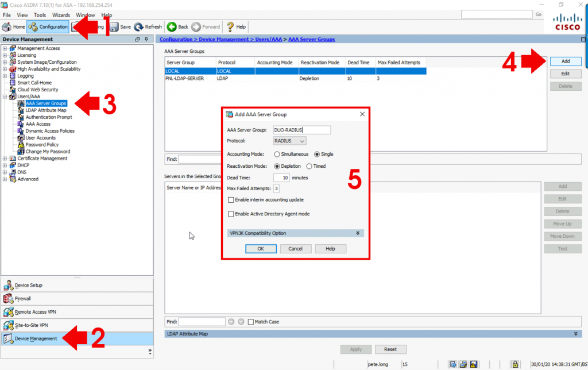
Task: Open Device Setup navigation pane
Action: (x=77, y=285)
